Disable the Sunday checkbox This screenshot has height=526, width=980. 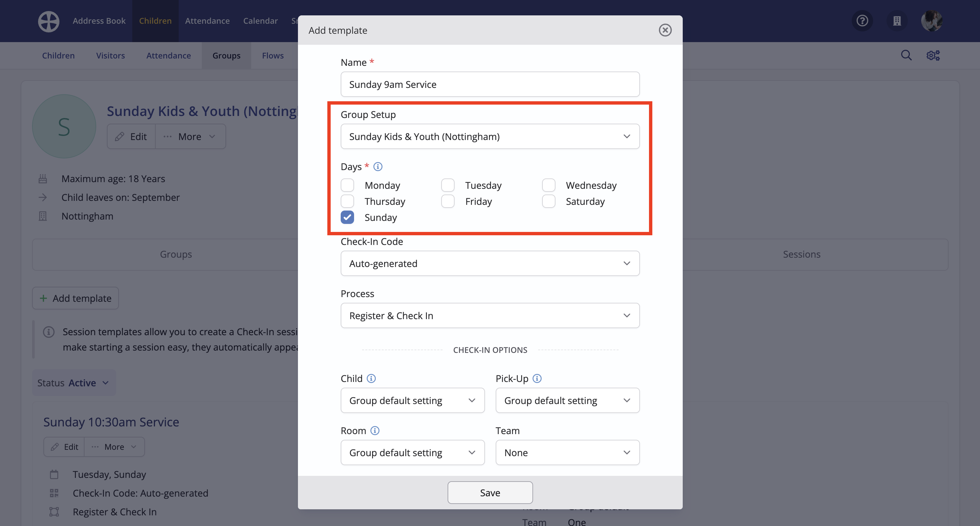click(347, 217)
